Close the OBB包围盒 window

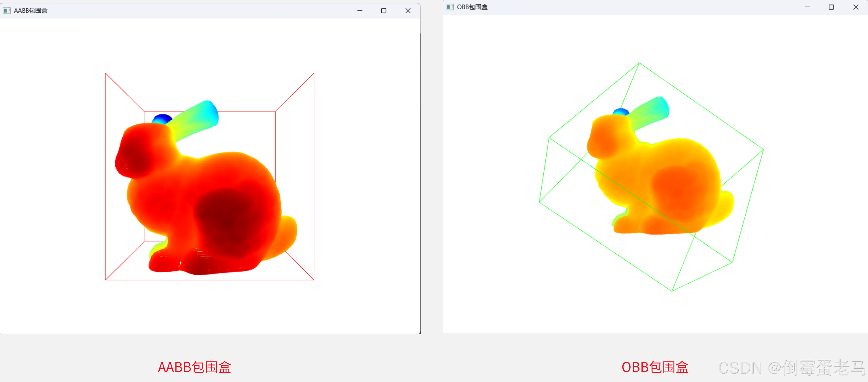pyautogui.click(x=856, y=7)
